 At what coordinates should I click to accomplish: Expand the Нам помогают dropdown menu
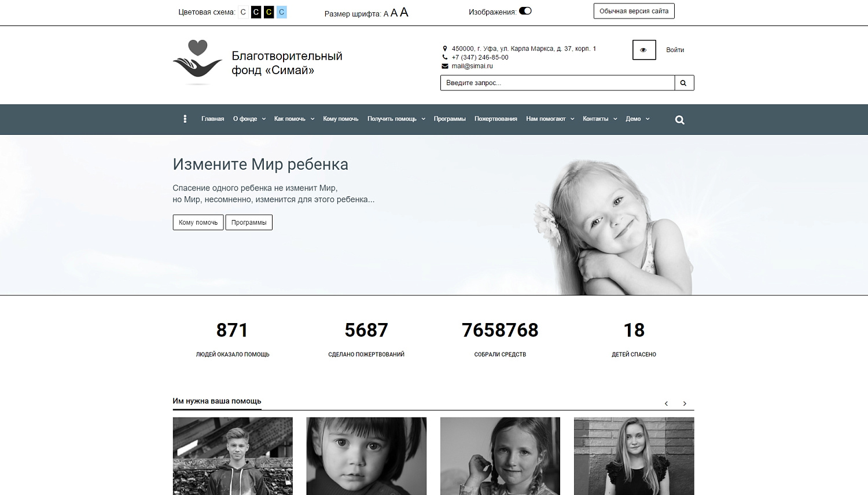point(550,119)
